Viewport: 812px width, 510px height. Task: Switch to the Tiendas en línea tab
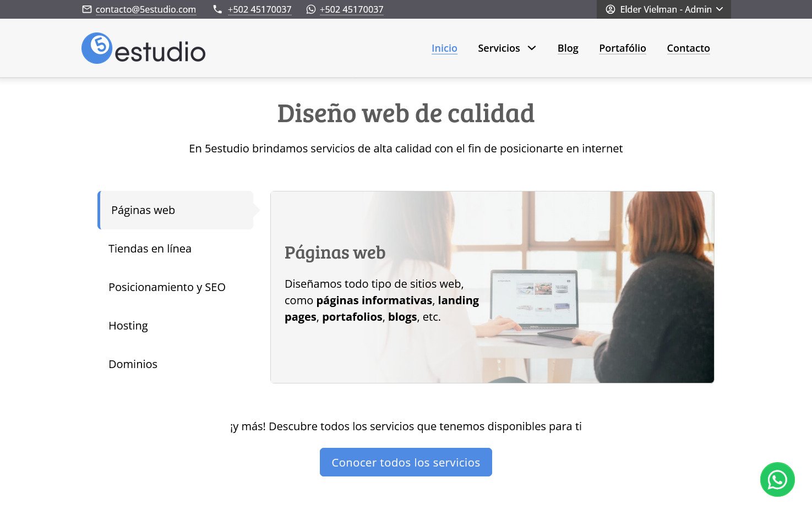coord(150,249)
